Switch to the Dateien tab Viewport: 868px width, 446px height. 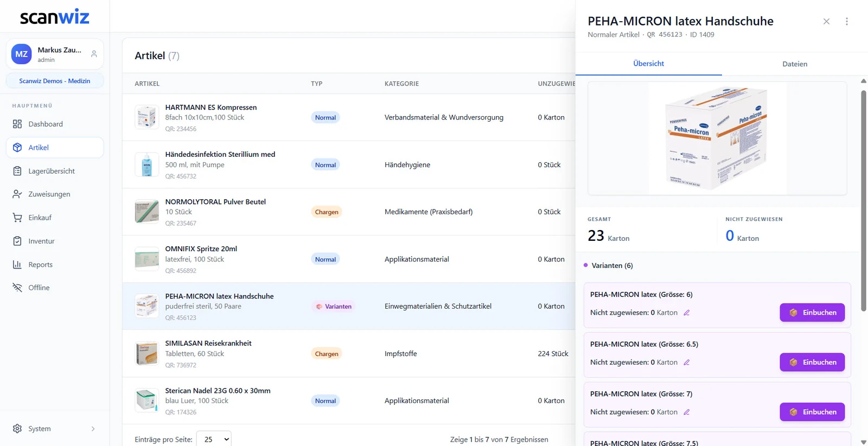pyautogui.click(x=795, y=64)
